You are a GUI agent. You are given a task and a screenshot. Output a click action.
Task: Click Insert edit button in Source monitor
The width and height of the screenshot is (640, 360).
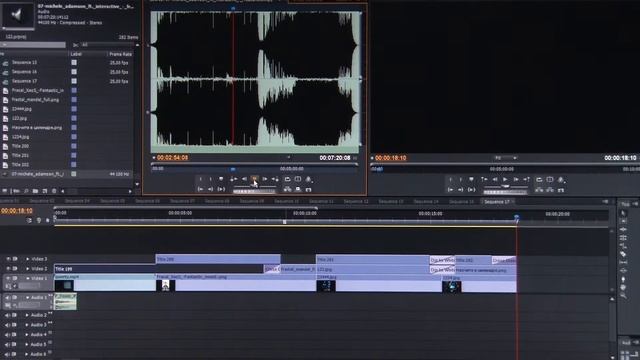(287, 189)
